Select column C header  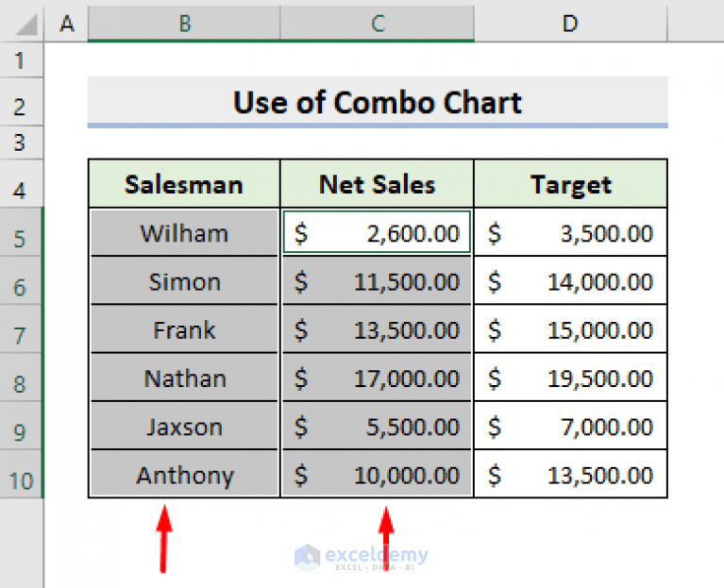pyautogui.click(x=378, y=24)
